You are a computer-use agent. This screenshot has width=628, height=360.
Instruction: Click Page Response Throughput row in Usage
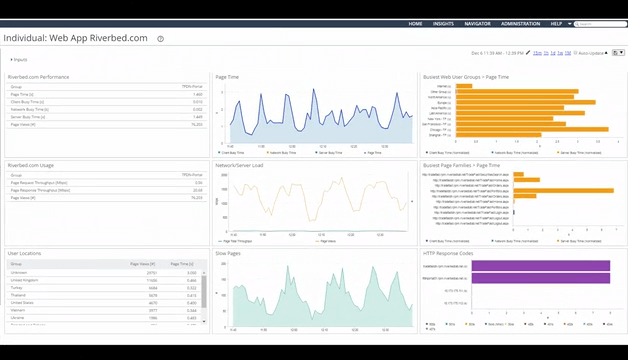click(106, 191)
